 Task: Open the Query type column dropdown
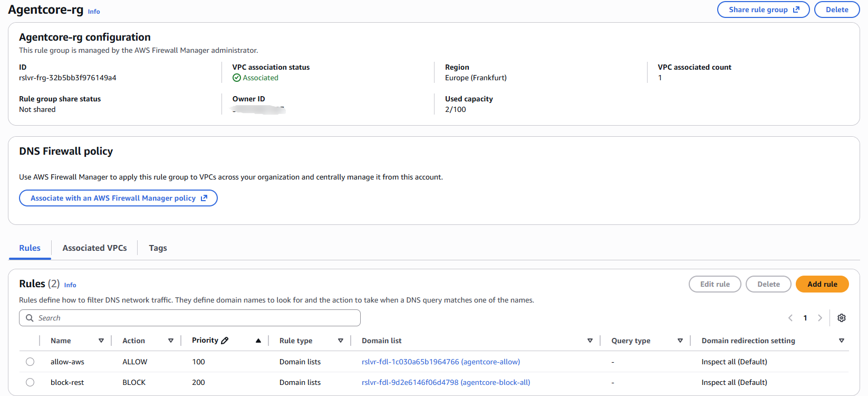680,341
